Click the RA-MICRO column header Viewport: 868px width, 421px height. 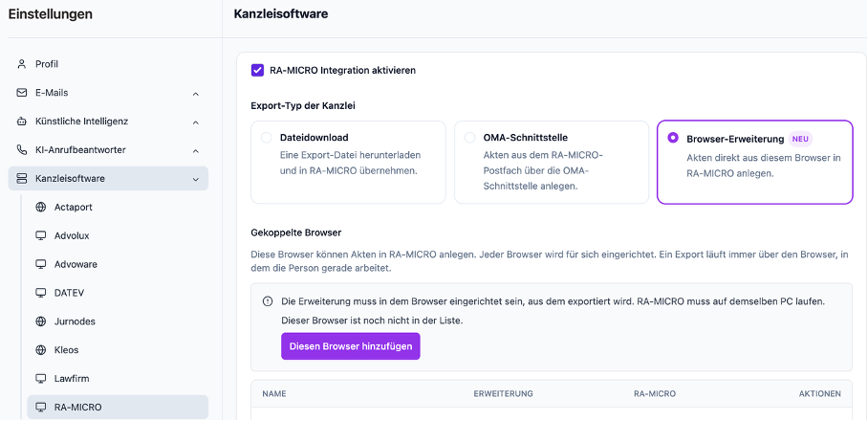654,394
